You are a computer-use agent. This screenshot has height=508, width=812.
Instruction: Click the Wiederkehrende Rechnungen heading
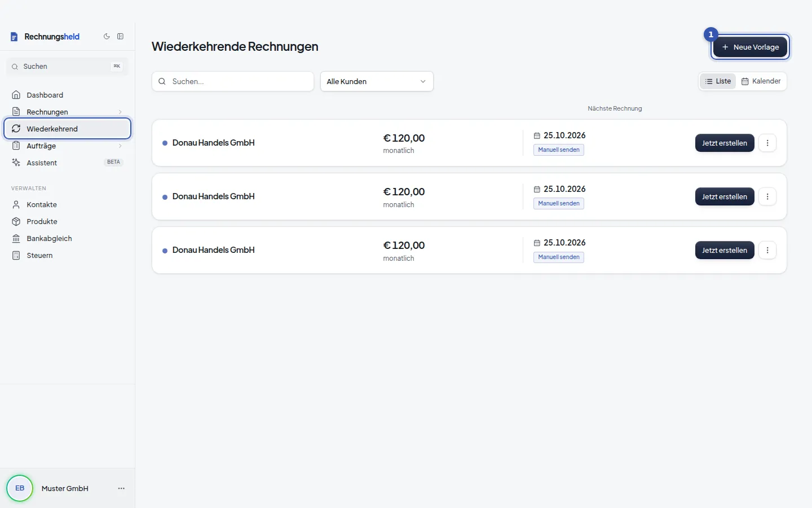235,46
